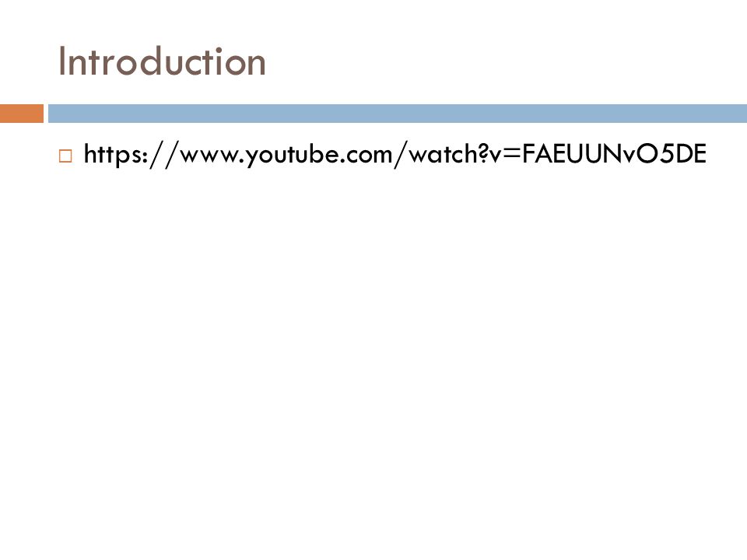Click the "watch" word in the URL
The image size is (747, 560).
(x=443, y=154)
